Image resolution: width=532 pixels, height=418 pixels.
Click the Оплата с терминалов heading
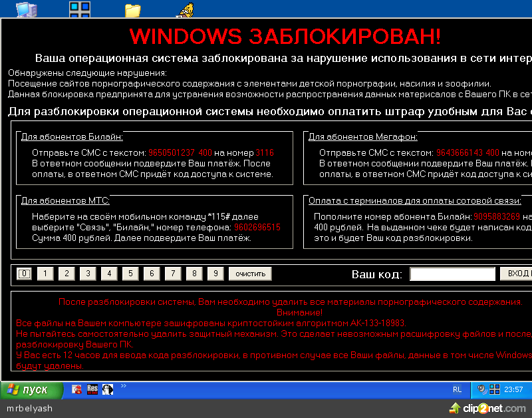[414, 201]
